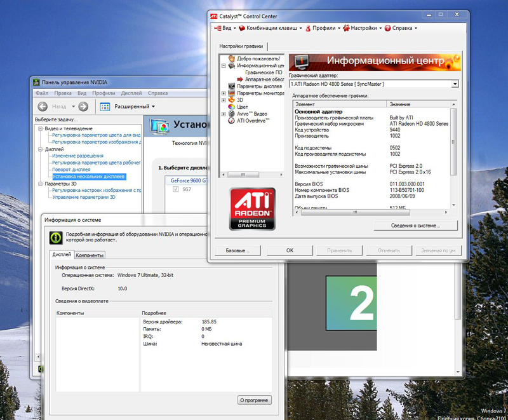508x420 pixels.
Task: Toggle the SG7 display checkbox
Action: click(176, 189)
